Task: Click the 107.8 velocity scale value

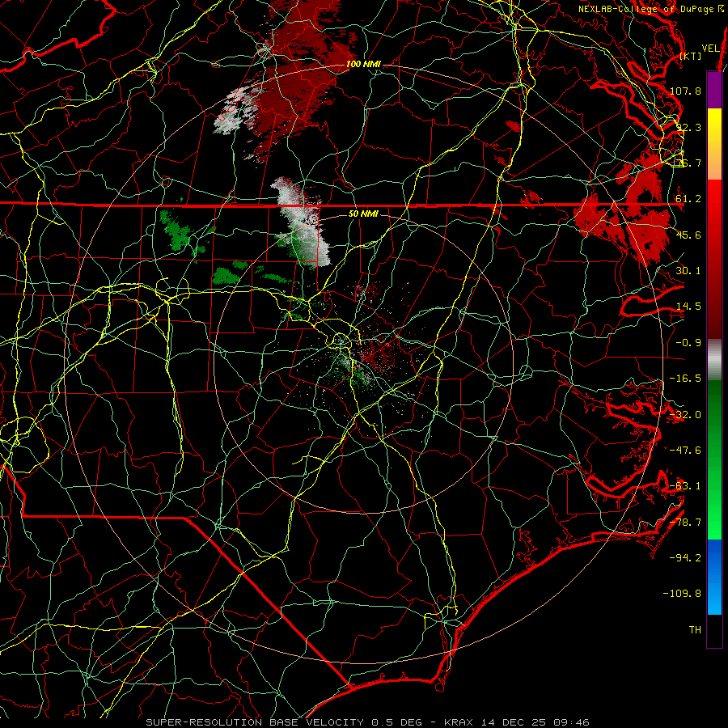Action: click(685, 91)
